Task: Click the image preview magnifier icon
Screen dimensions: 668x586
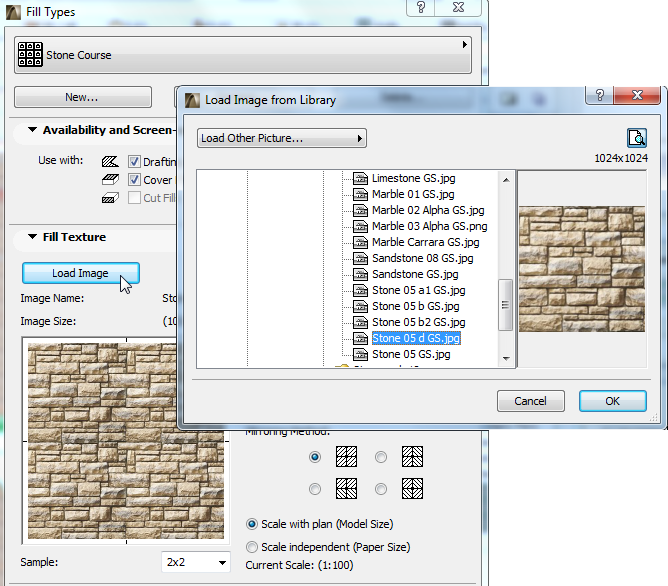Action: [x=637, y=138]
